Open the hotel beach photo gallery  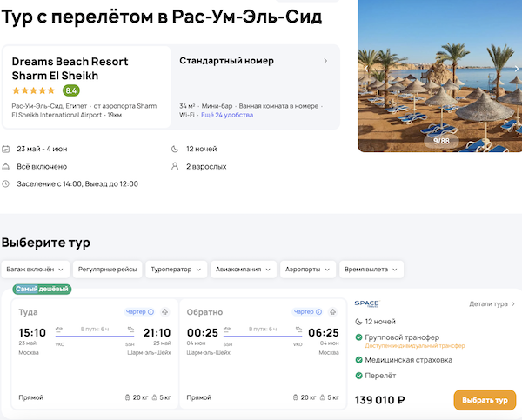(439, 78)
